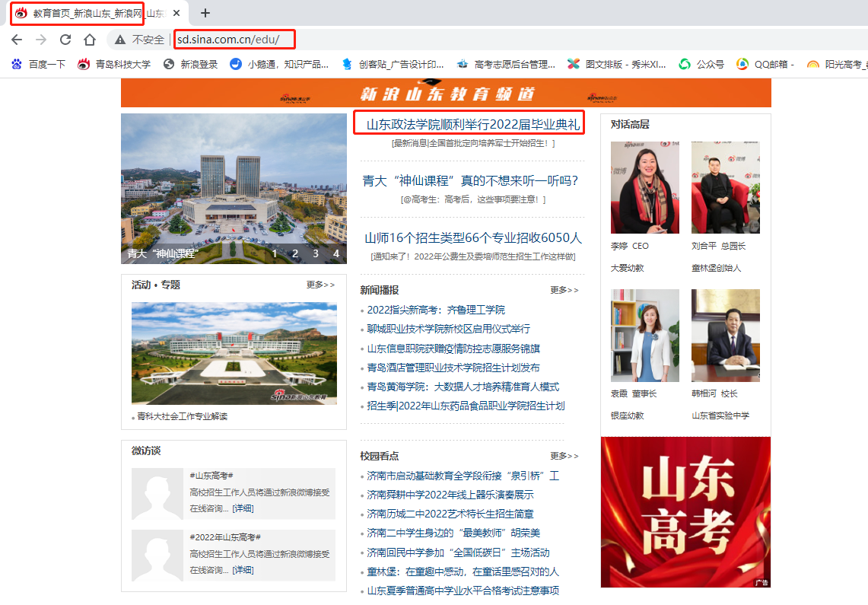This screenshot has height=605, width=868.
Task: Open the 公众号 bookmark
Action: [x=701, y=64]
